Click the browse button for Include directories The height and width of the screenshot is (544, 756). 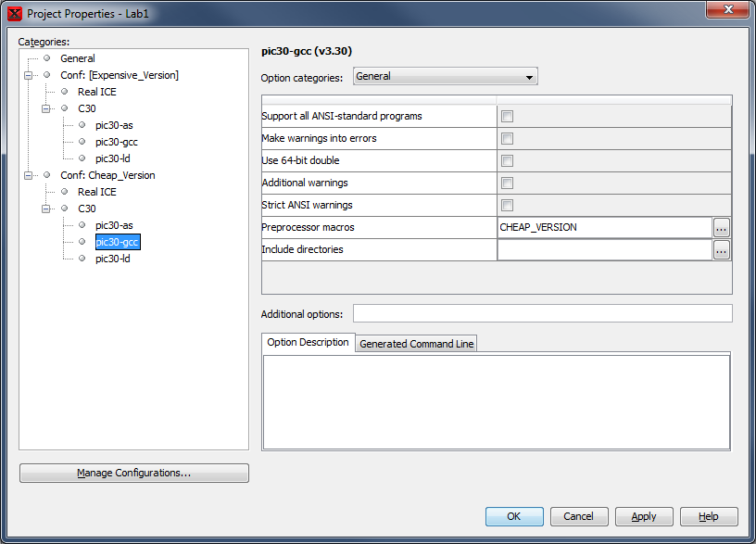coord(722,249)
